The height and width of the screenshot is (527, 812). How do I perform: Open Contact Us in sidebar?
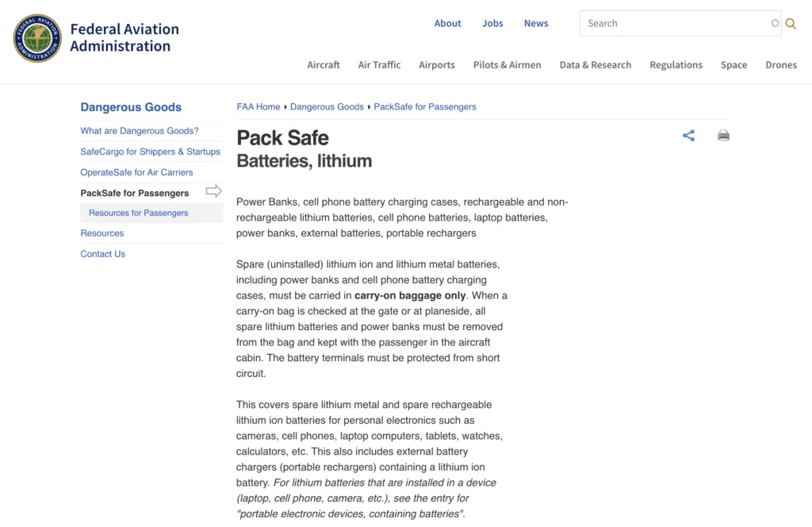coord(102,254)
